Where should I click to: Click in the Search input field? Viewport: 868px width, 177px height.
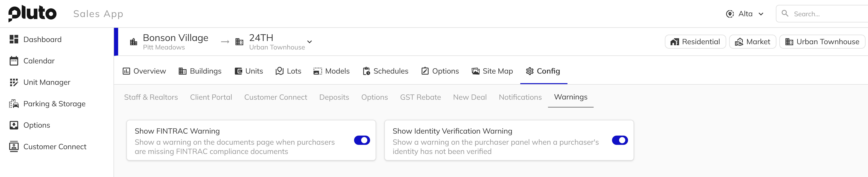[x=822, y=14]
